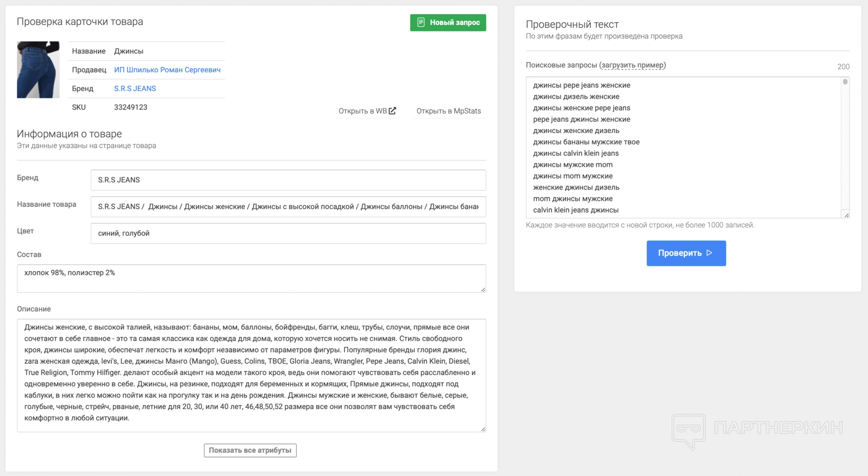Click the resize grip of Состав textarea

483,289
